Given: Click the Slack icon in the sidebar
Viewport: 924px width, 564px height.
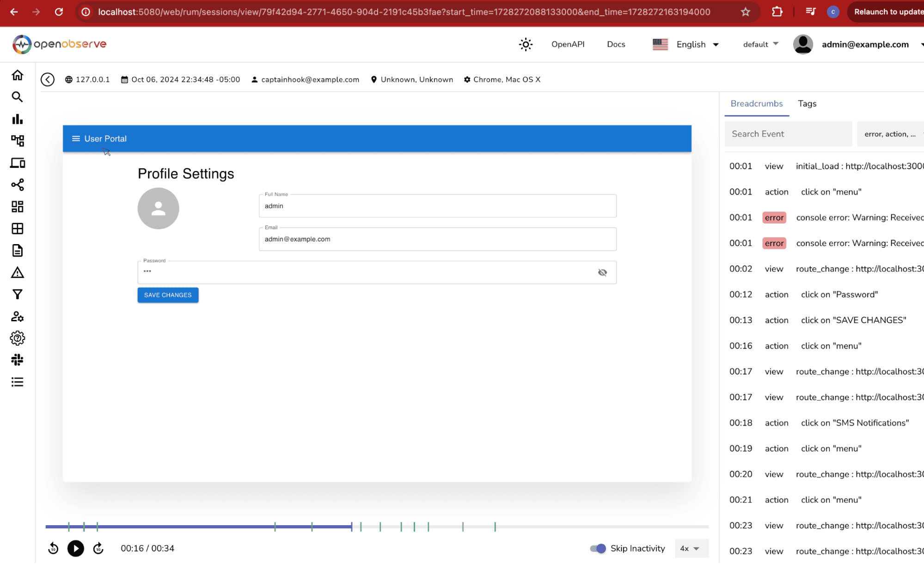Looking at the screenshot, I should pos(17,360).
